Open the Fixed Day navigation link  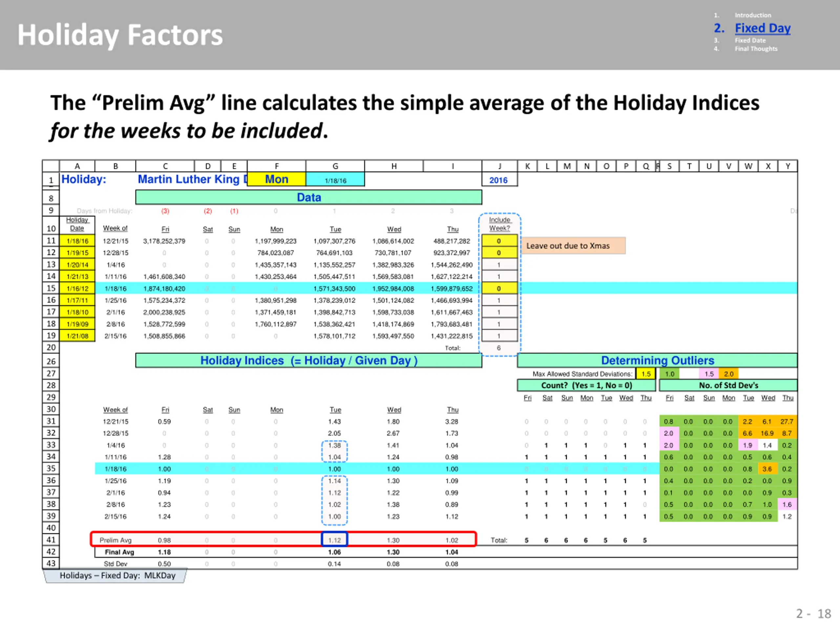(x=763, y=29)
